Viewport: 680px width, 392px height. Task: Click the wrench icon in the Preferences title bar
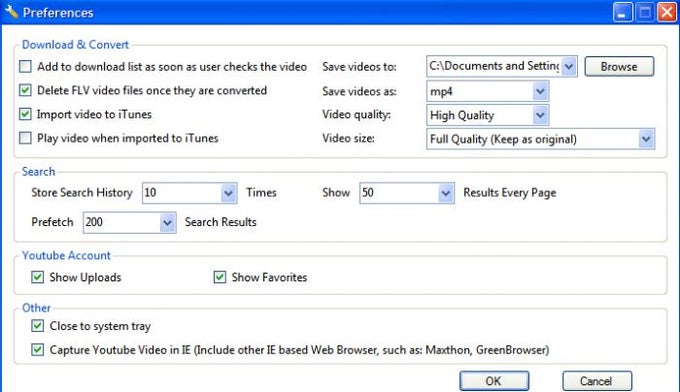point(11,12)
